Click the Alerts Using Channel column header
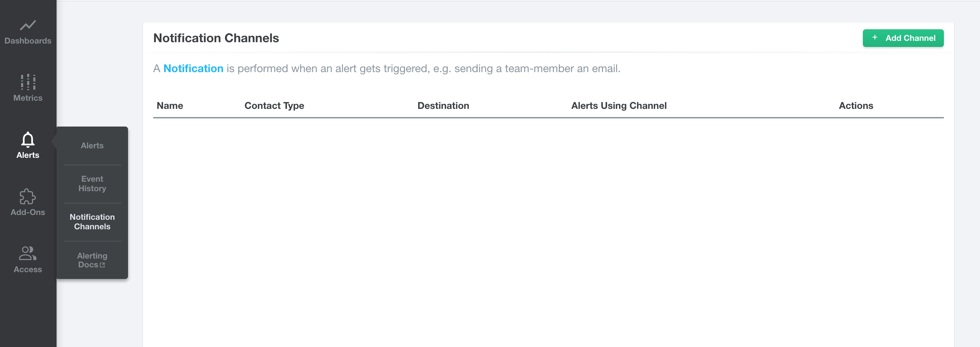Viewport: 980px width, 347px height. (619, 106)
